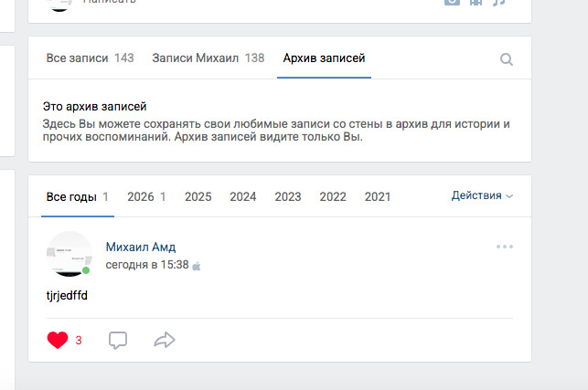The image size is (588, 390).
Task: Filter archive by year 2024
Action: (243, 196)
